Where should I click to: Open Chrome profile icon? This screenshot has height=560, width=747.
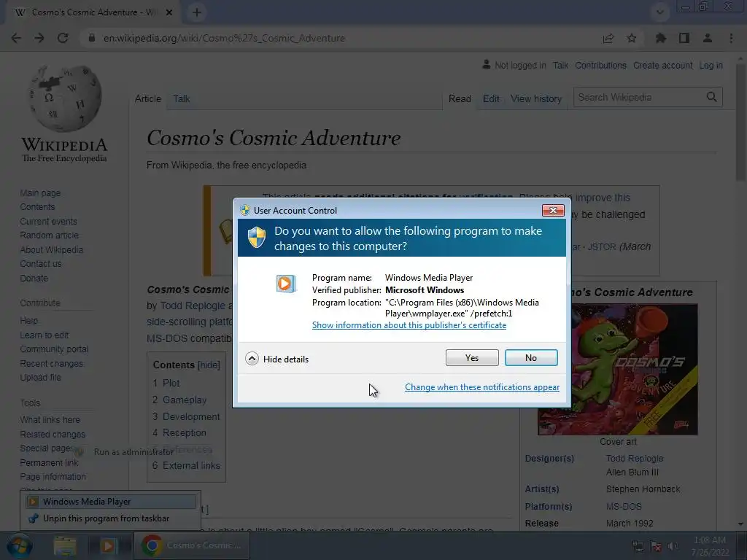708,38
